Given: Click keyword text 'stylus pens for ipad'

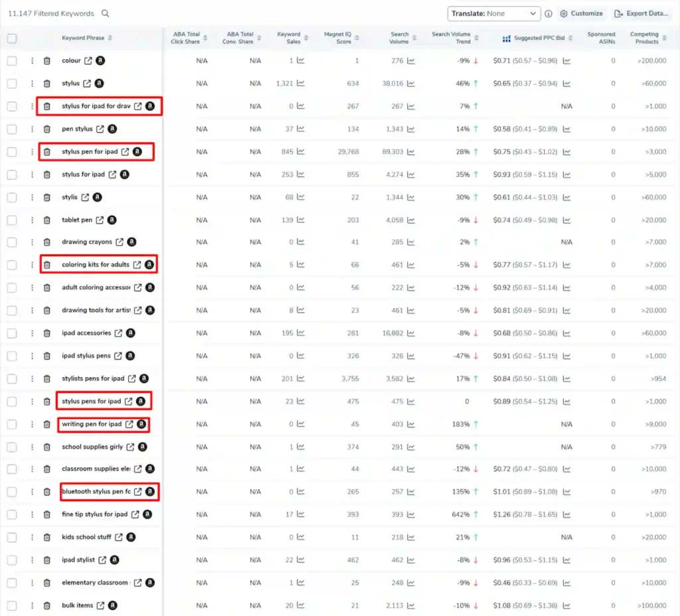Looking at the screenshot, I should 91,402.
